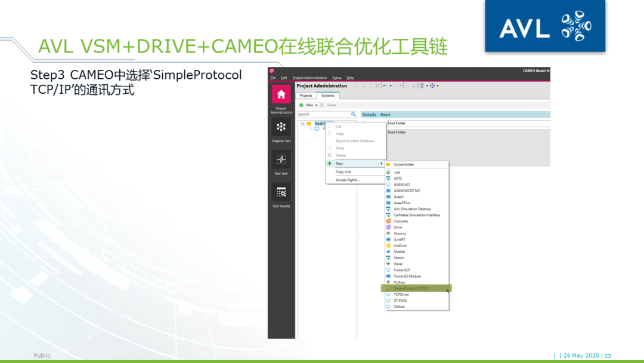Screen dimensions: 644x363
Task: Select Systemfolder at the top of the submenu
Action: click(402, 164)
